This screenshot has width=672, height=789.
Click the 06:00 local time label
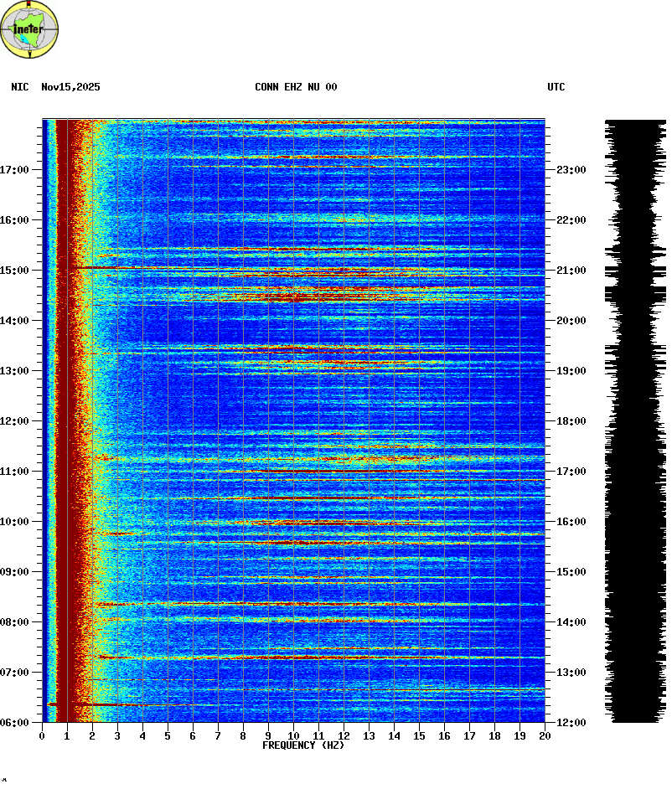tap(15, 723)
